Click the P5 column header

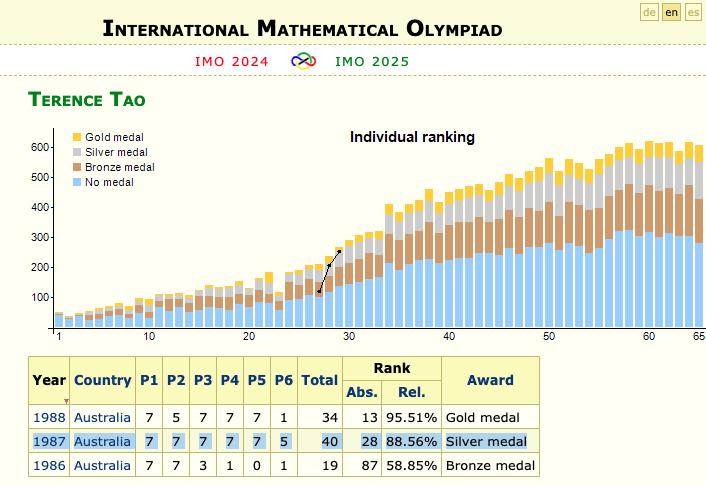click(257, 380)
